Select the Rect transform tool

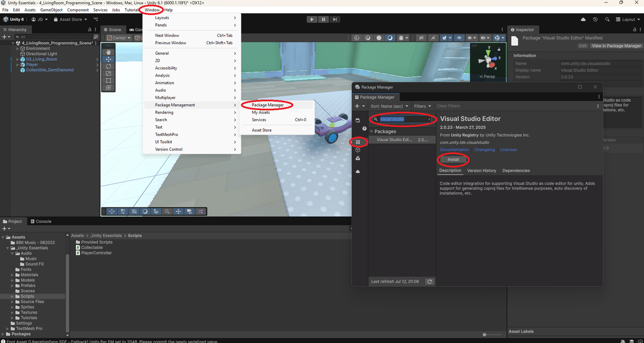[108, 80]
